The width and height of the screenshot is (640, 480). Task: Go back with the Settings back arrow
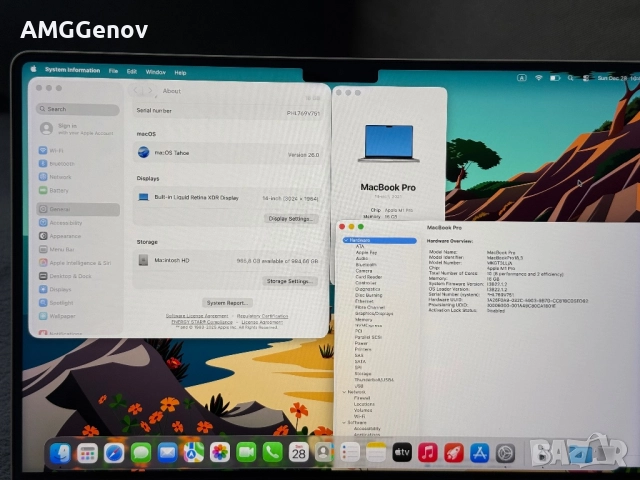[136, 90]
